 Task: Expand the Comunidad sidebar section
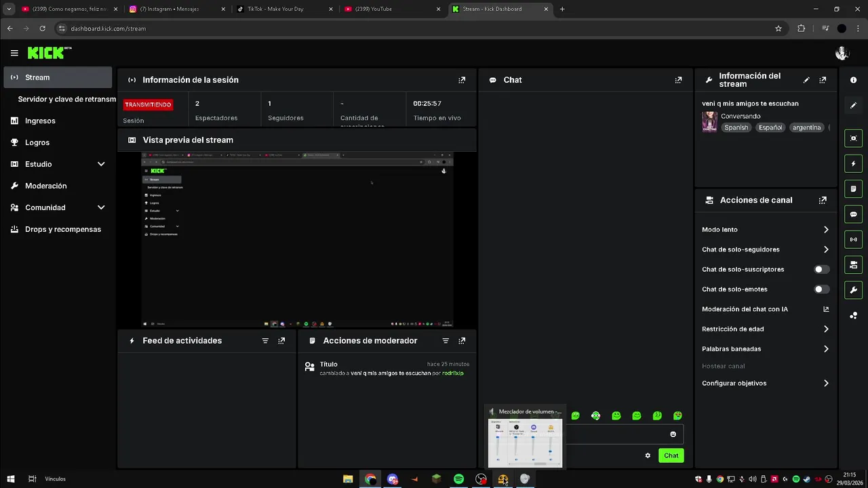click(x=101, y=207)
